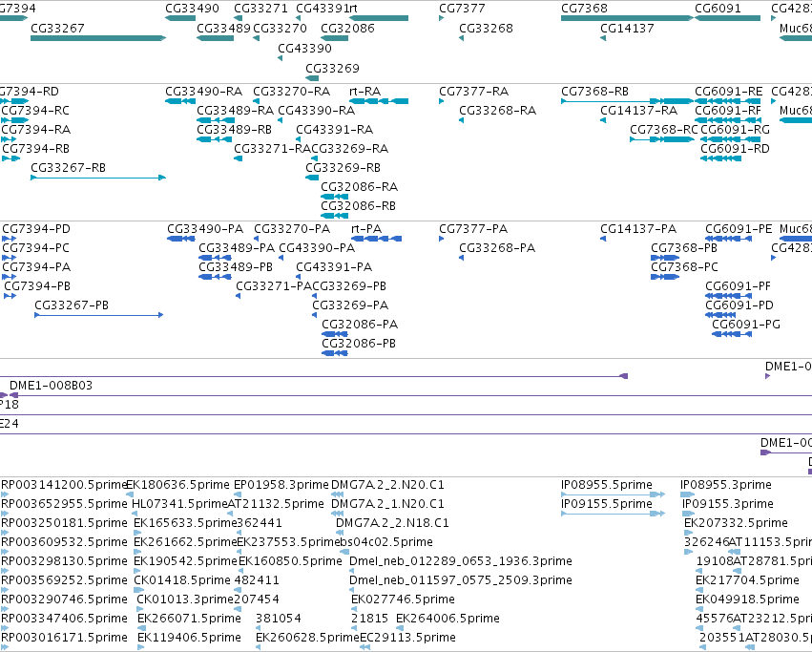
Task: Select the CG43390 gene label
Action: coord(304,49)
